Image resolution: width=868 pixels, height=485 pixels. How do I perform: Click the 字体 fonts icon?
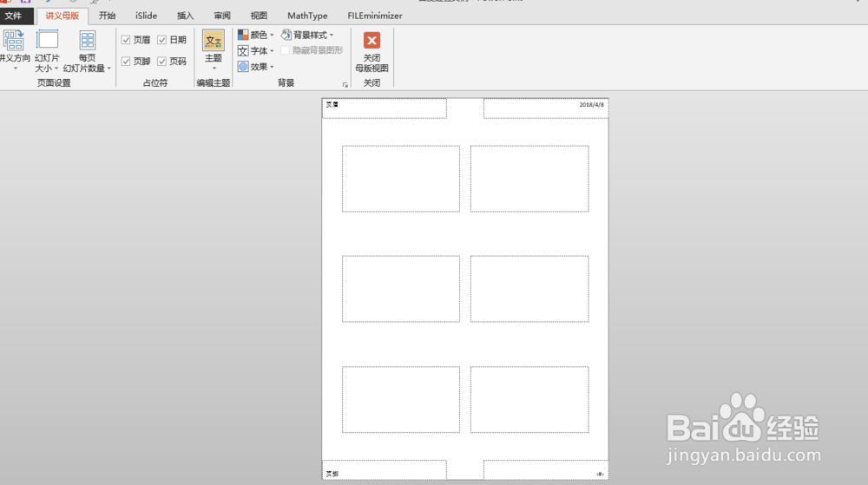coord(243,51)
